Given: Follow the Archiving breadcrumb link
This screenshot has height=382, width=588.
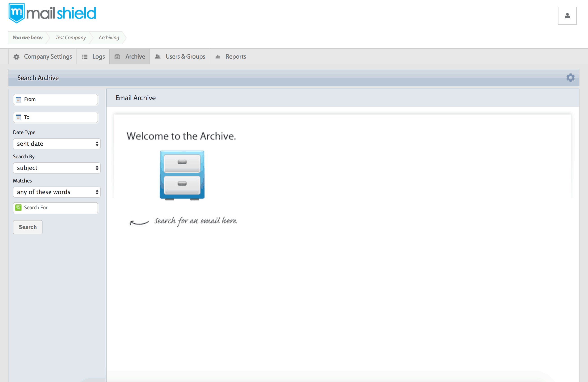Looking at the screenshot, I should [109, 38].
